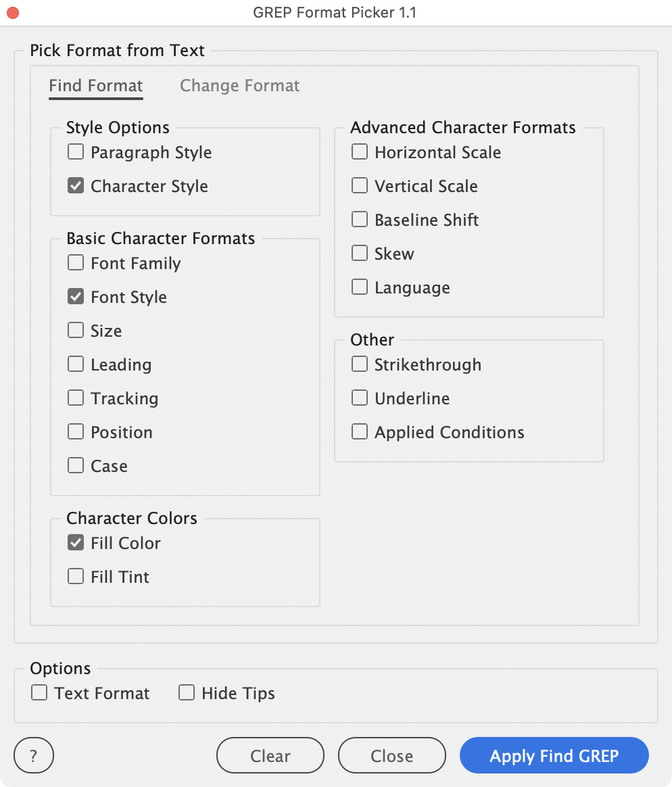Disable the Font Style checkbox
Screen dimensions: 672x787
76,297
